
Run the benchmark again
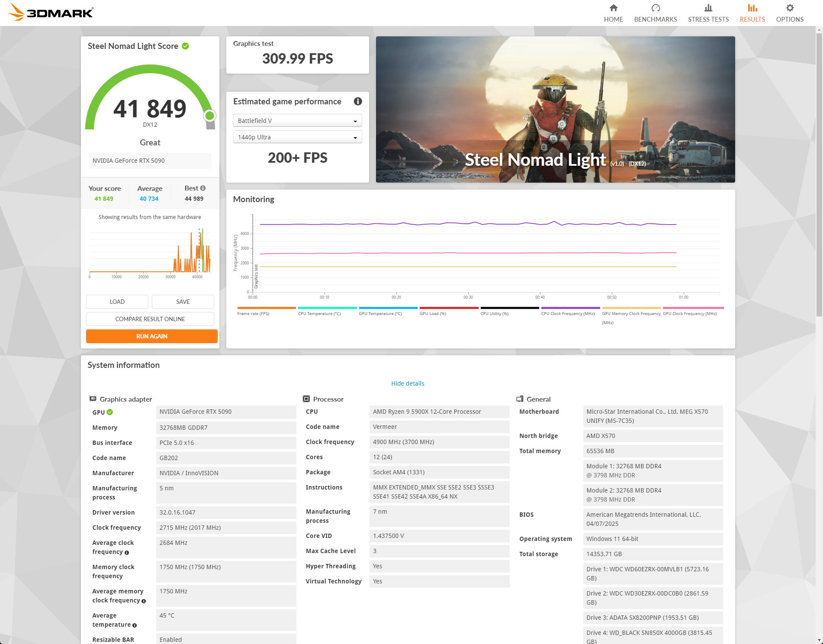[151, 336]
